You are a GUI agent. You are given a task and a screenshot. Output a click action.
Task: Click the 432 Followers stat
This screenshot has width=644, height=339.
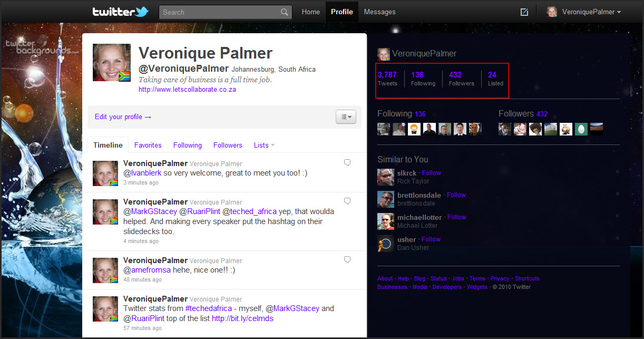point(461,79)
